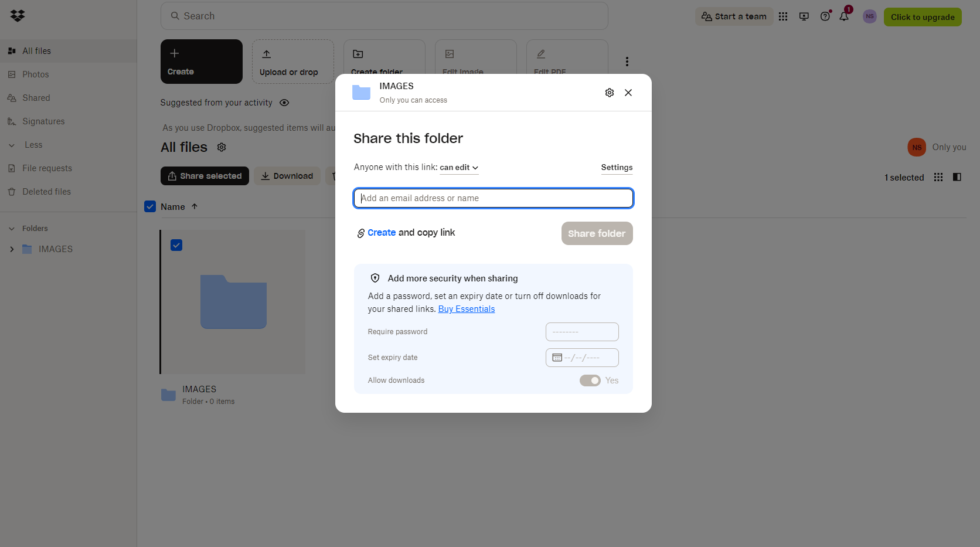Open the share dialog settings gear
The height and width of the screenshot is (547, 980).
[610, 93]
